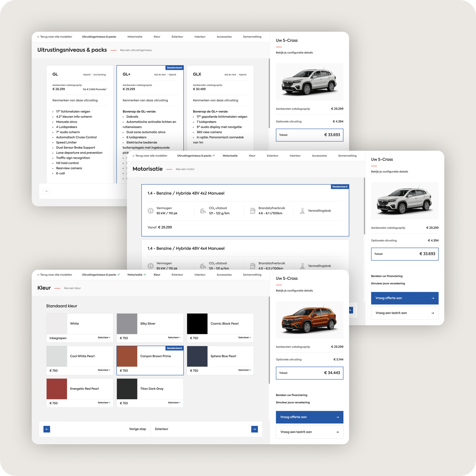Image resolution: width=476 pixels, height=476 pixels.
Task: Click the Vermogen icon of the 4x4 Manueel engine
Action: click(x=150, y=266)
